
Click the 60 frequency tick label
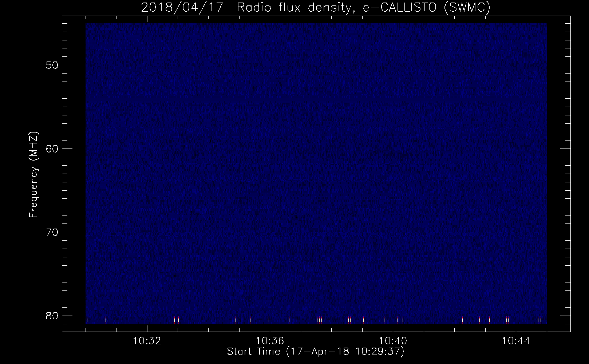coord(51,149)
